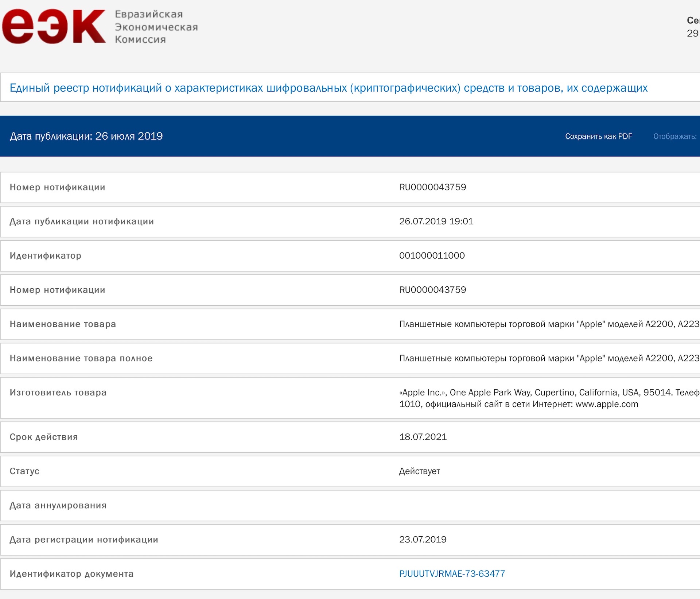Click the Статус row label
This screenshot has width=700, height=599.
click(x=24, y=471)
